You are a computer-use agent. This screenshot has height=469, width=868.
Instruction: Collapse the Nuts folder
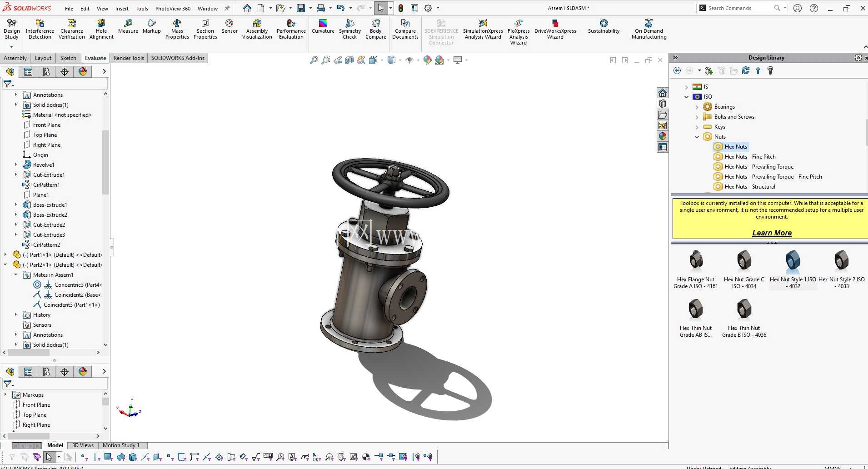697,137
